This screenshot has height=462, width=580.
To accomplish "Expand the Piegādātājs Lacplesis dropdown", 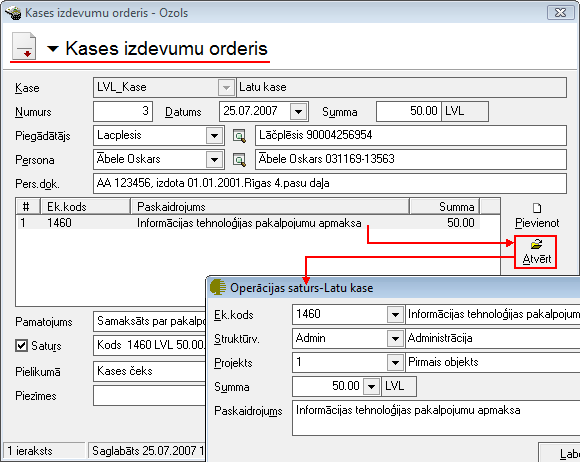I will (x=214, y=135).
